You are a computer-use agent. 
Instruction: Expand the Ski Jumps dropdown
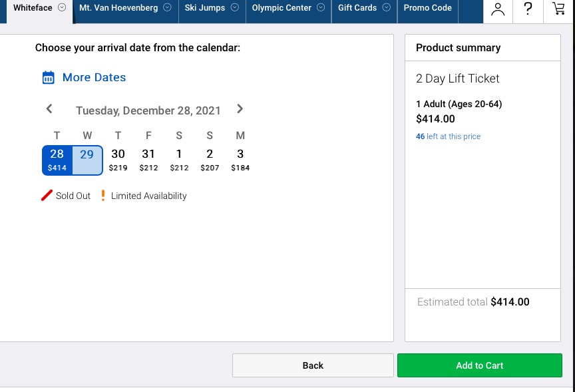coord(234,8)
